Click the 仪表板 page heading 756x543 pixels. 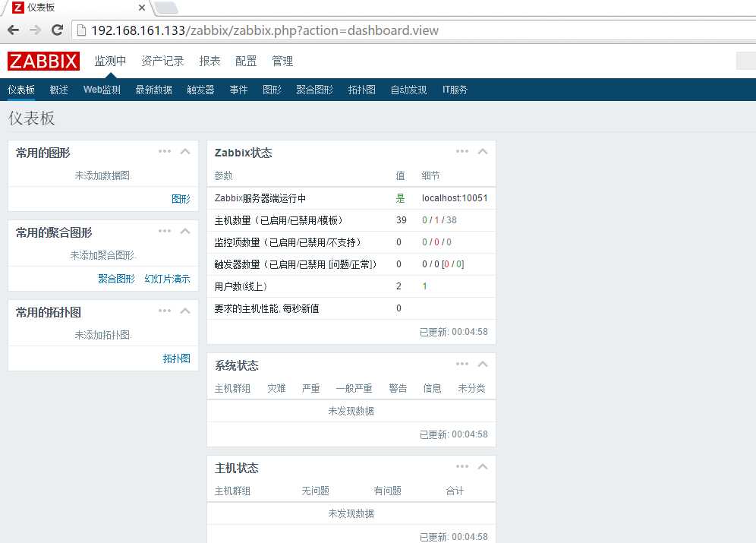click(x=31, y=118)
